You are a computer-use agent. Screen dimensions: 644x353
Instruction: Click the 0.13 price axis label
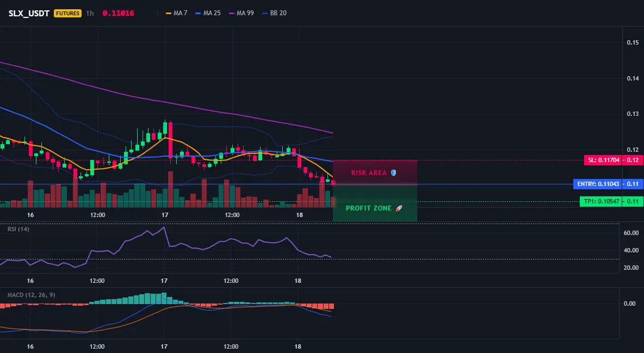tap(633, 114)
